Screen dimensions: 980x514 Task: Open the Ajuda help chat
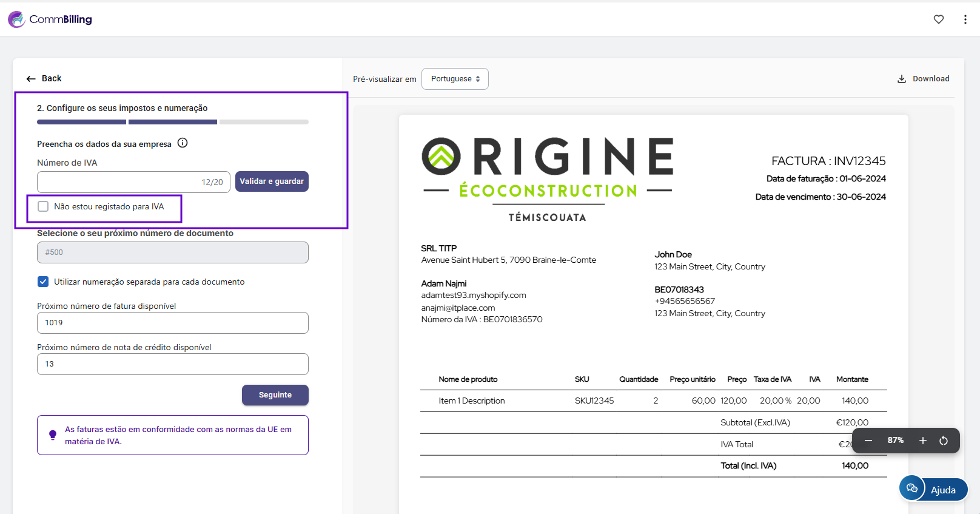(934, 489)
